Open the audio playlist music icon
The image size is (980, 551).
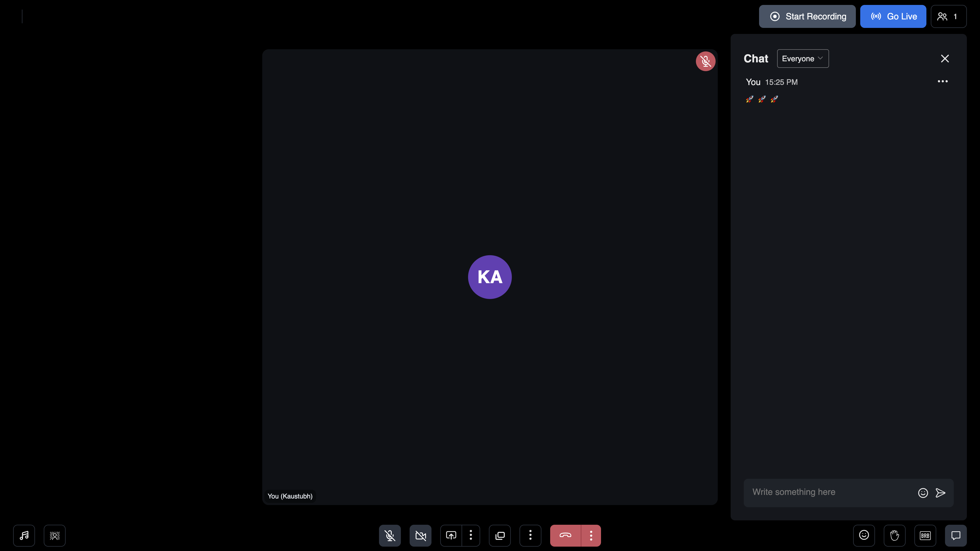pyautogui.click(x=24, y=535)
